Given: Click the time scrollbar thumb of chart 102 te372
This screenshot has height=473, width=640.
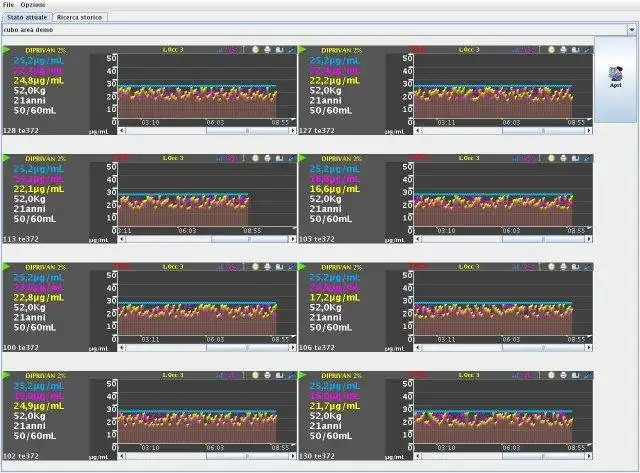Looking at the screenshot, I should coord(247,456).
